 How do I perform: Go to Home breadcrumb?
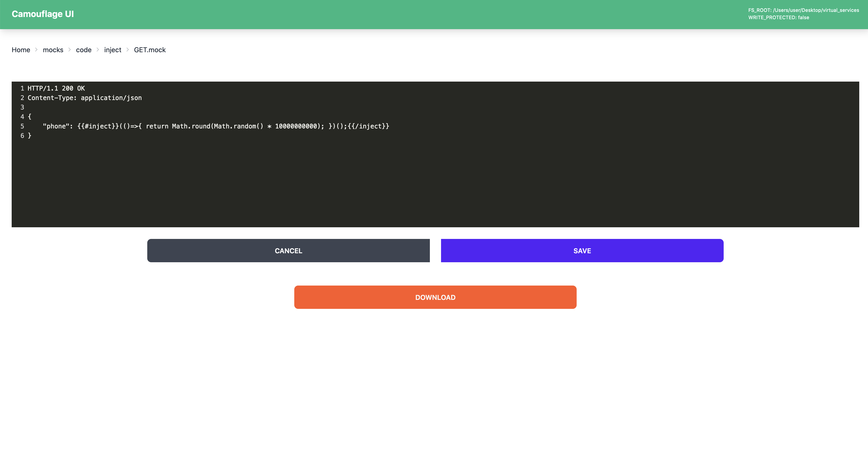(x=21, y=50)
